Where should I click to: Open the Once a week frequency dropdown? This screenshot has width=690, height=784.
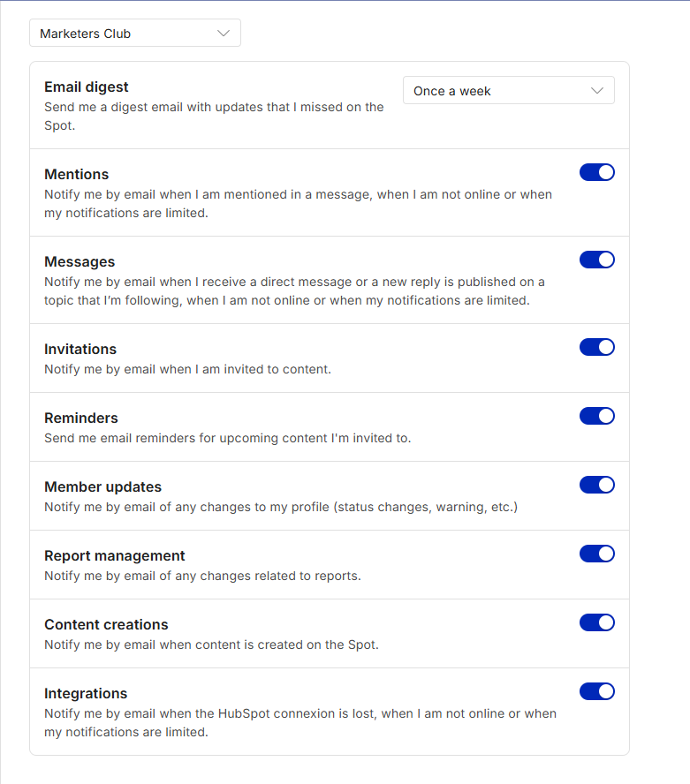pos(508,91)
